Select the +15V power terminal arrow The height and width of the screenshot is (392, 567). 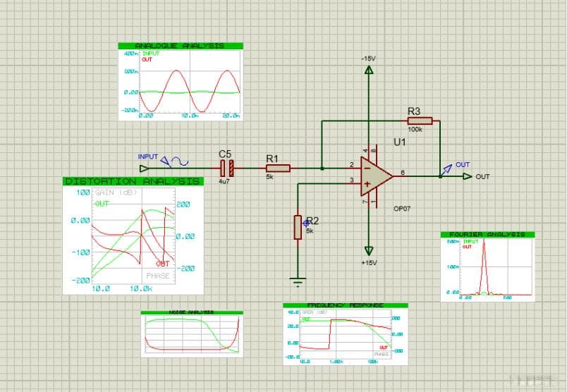pos(368,250)
